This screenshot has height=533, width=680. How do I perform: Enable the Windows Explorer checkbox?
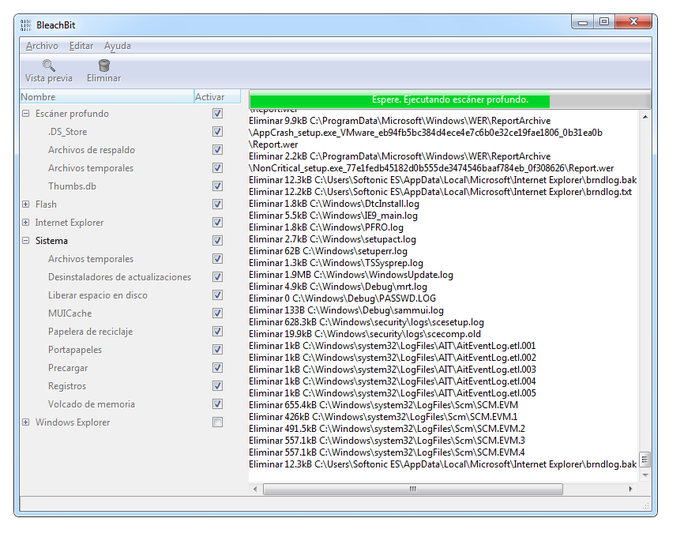[x=218, y=422]
